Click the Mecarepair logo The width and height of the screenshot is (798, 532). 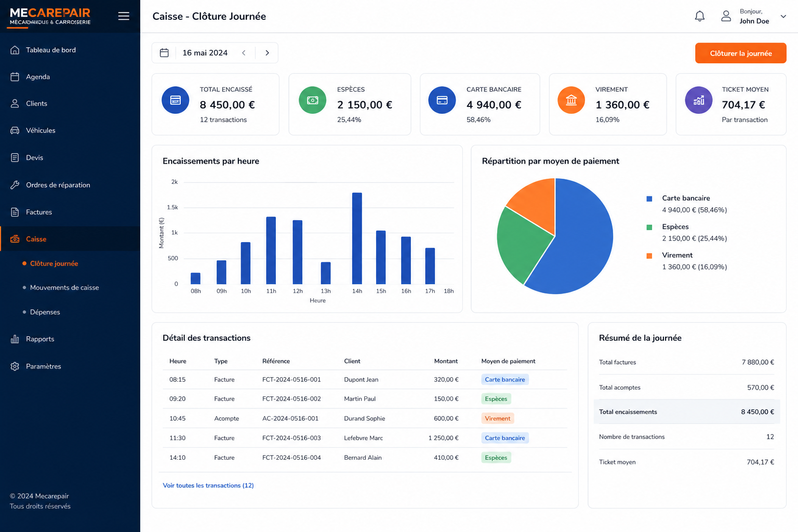click(50, 17)
